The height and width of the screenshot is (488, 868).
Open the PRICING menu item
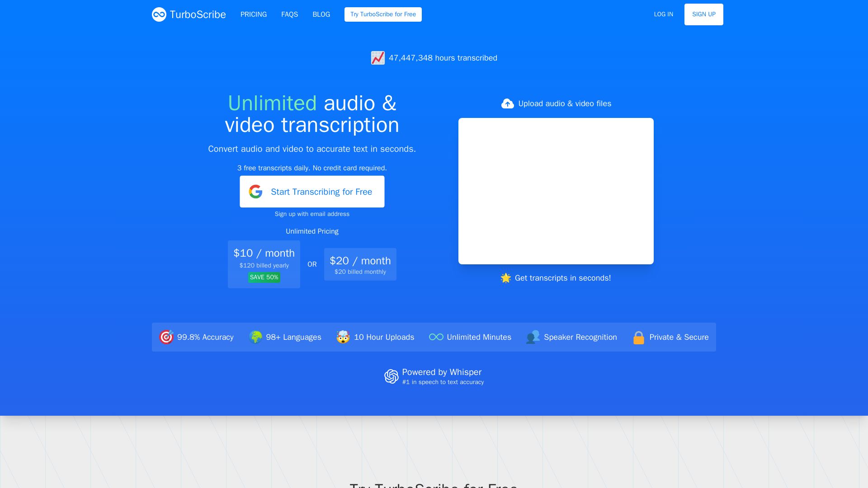click(x=254, y=14)
